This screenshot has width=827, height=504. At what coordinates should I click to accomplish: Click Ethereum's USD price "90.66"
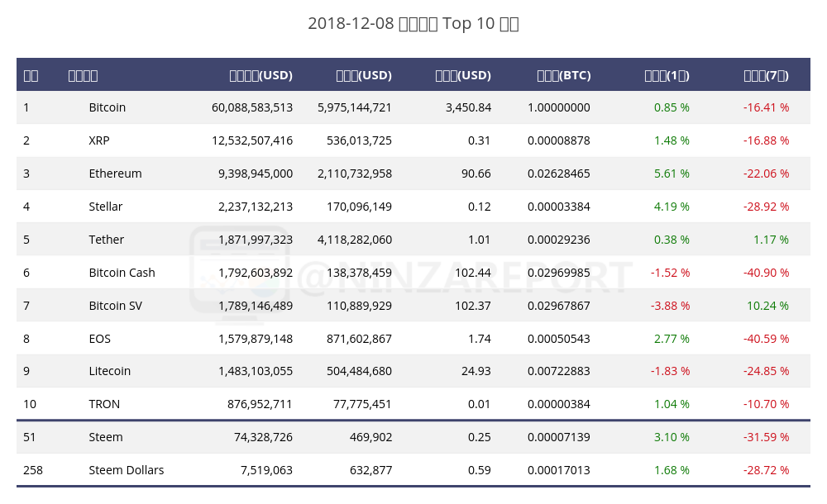[x=476, y=174]
